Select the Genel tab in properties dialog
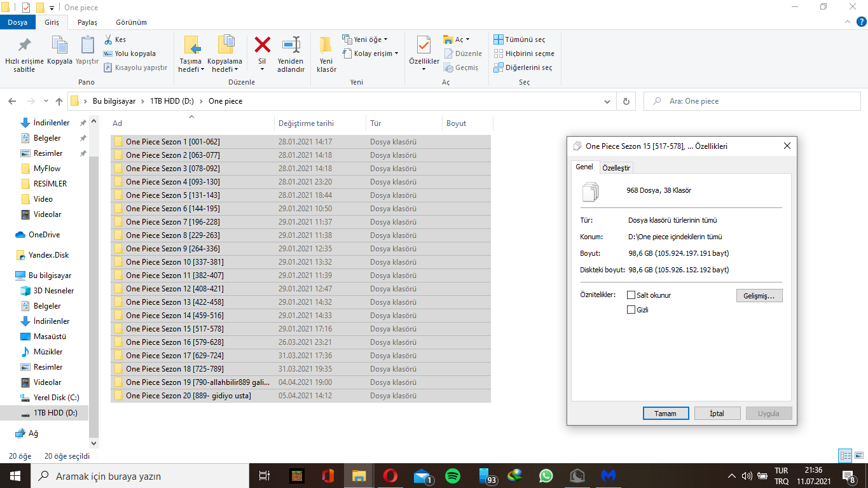Viewport: 868px width, 488px height. 584,167
